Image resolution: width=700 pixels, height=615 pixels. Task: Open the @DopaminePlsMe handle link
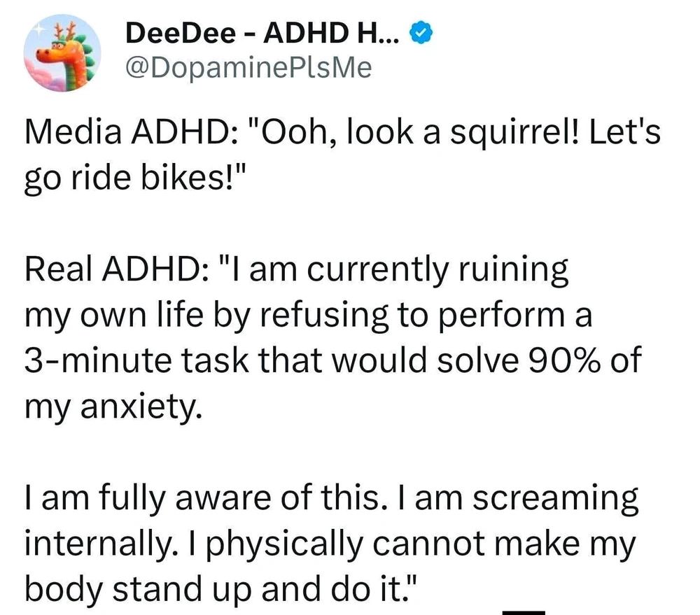click(248, 68)
